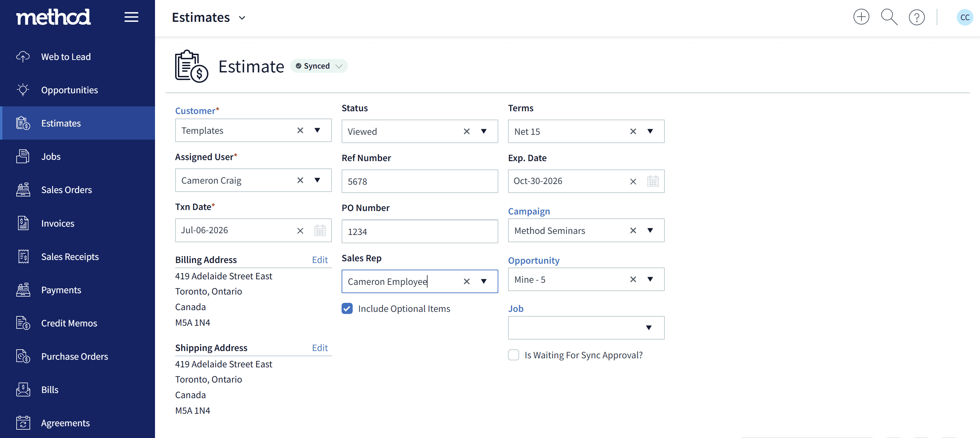Check Is Waiting For Sync Approval
The image size is (980, 438).
tap(514, 355)
